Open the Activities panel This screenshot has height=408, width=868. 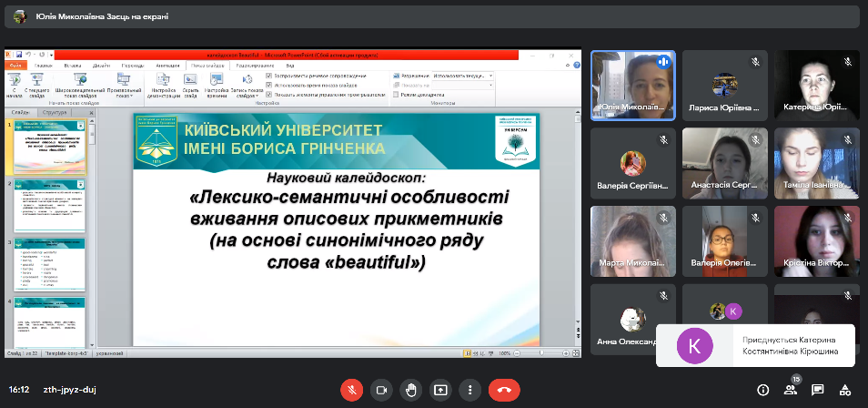[846, 389]
